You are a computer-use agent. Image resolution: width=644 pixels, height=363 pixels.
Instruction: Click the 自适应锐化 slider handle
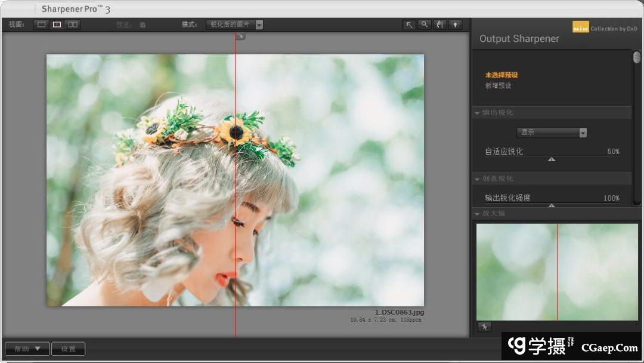(x=552, y=159)
